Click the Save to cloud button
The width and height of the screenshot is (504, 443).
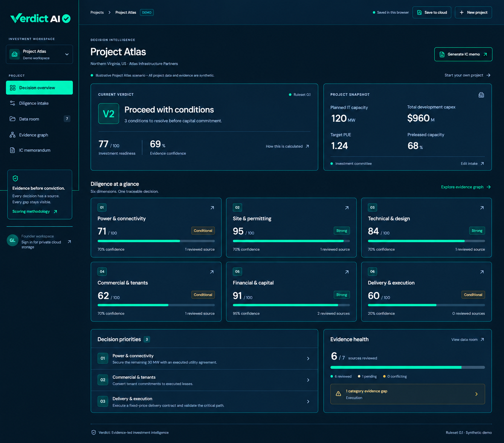(x=432, y=12)
